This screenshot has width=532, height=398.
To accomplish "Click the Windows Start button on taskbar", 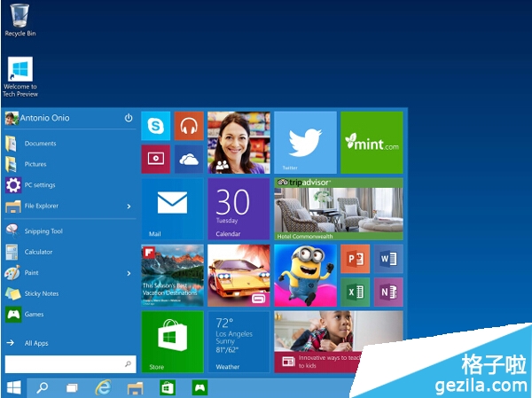I will [14, 387].
